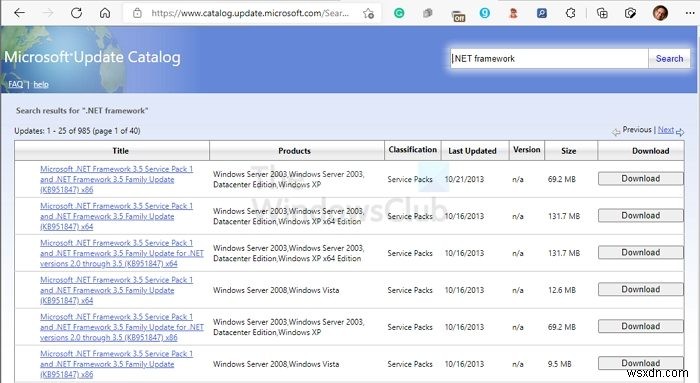Download the update dated 10/21/2013

[x=641, y=179]
